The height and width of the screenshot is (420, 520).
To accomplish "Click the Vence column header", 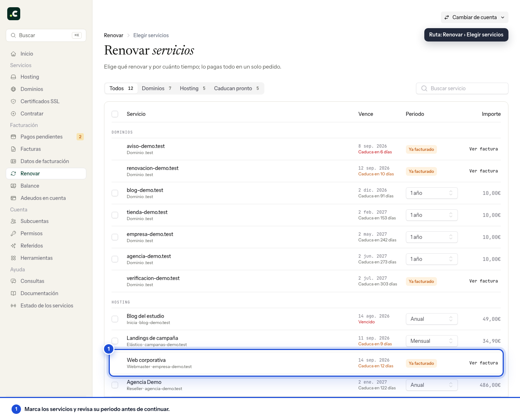I will coord(365,114).
